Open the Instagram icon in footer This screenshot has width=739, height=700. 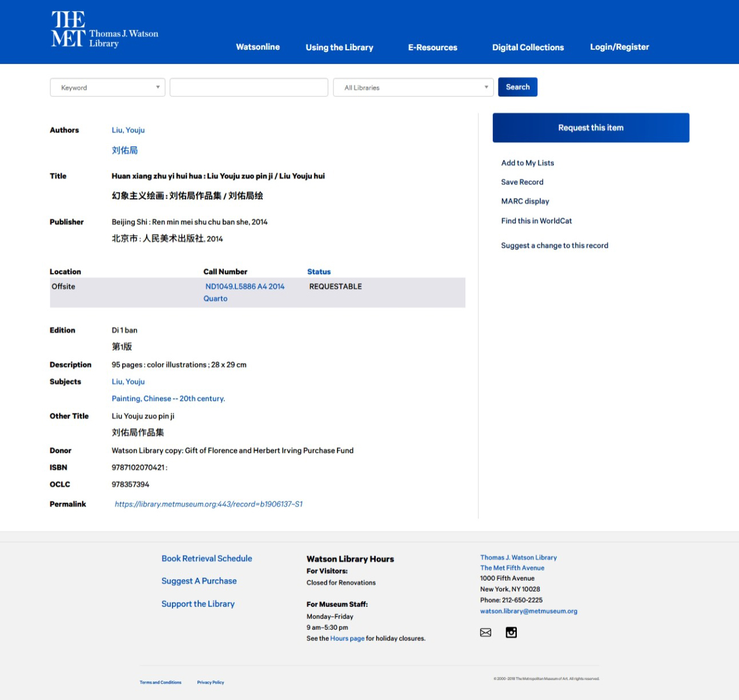(511, 633)
